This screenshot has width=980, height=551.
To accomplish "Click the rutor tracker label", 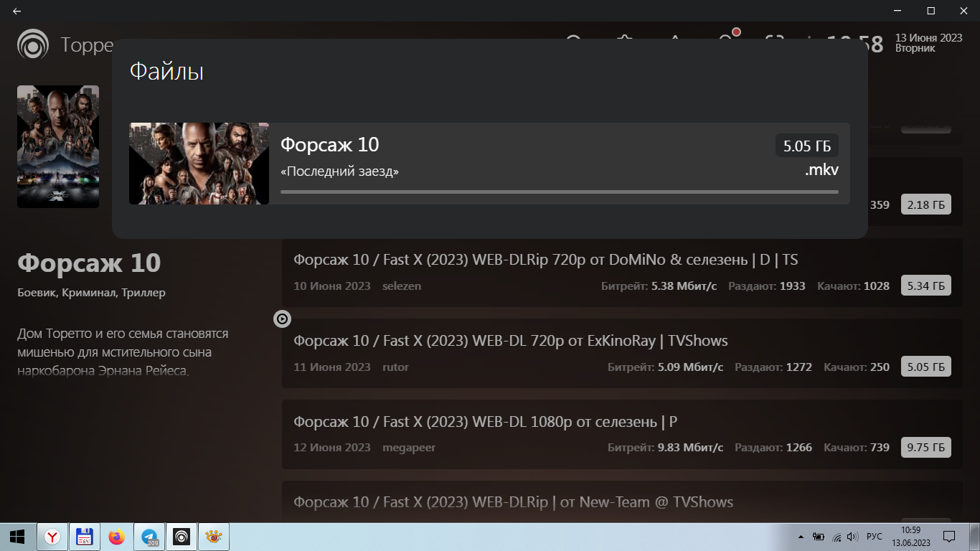I will (x=396, y=367).
